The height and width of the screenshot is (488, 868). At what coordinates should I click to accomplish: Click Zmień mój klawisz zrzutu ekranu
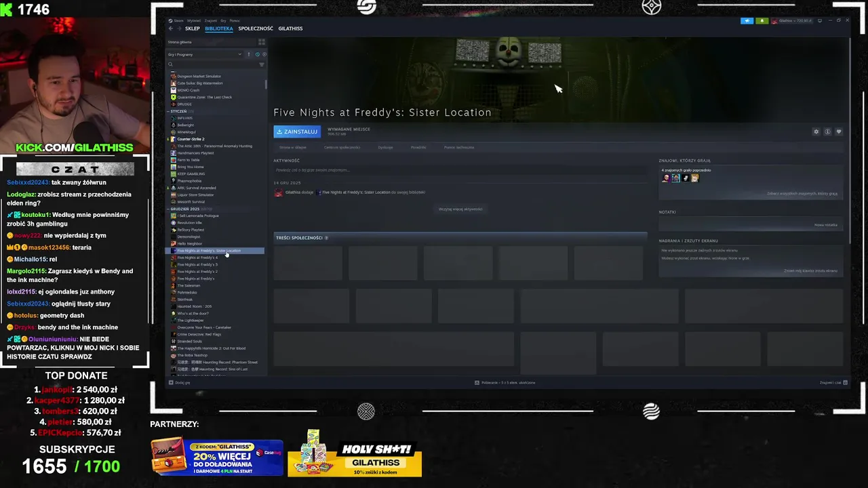point(810,270)
